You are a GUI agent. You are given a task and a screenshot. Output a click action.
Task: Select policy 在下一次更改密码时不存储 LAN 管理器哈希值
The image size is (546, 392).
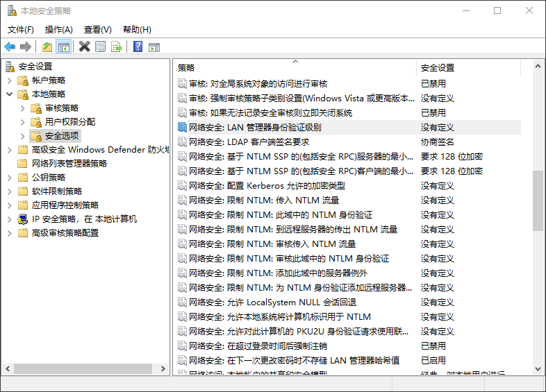click(x=295, y=361)
